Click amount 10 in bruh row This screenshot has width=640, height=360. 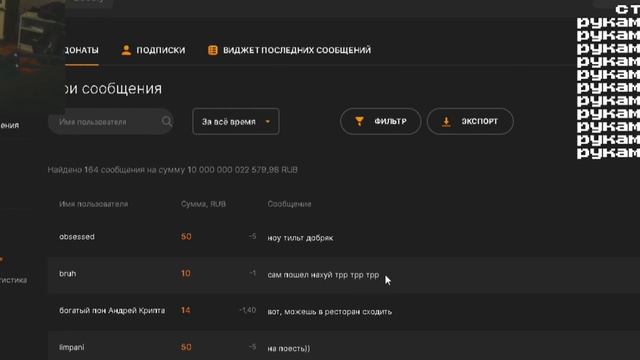[x=186, y=273]
